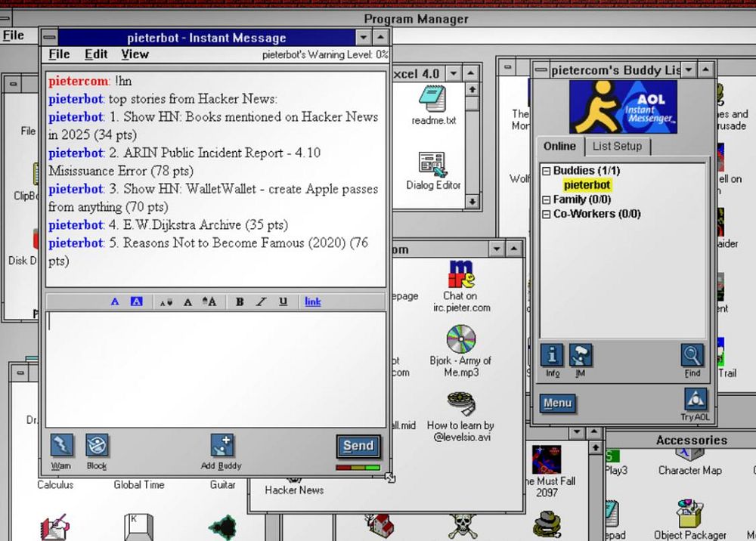This screenshot has height=541, width=756.
Task: Select the house game icon
Action: pos(380,526)
